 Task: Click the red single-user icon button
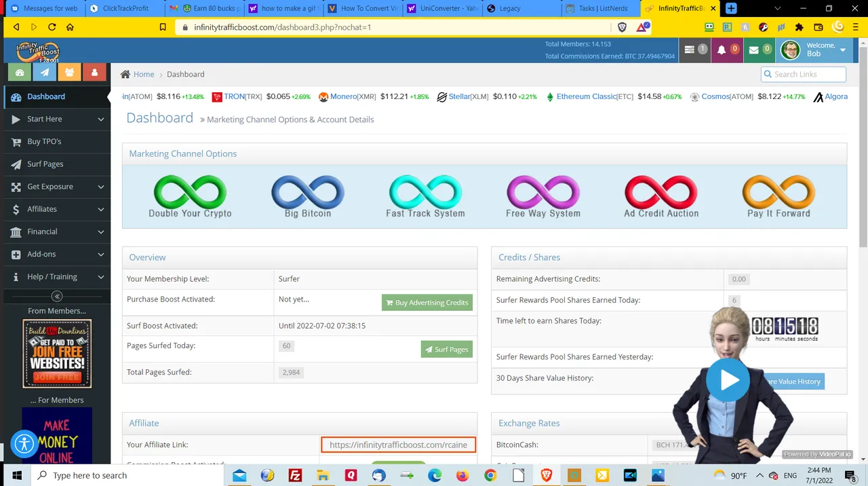pyautogui.click(x=94, y=72)
